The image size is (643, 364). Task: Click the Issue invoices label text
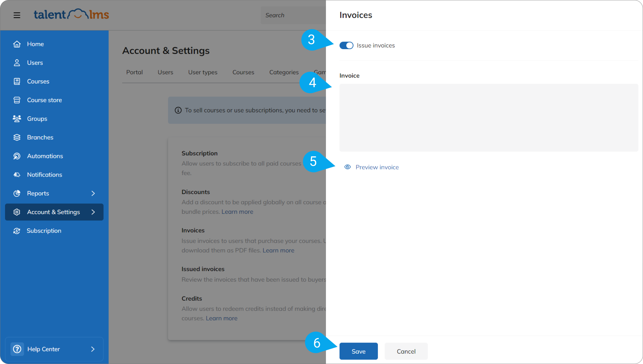pos(376,45)
